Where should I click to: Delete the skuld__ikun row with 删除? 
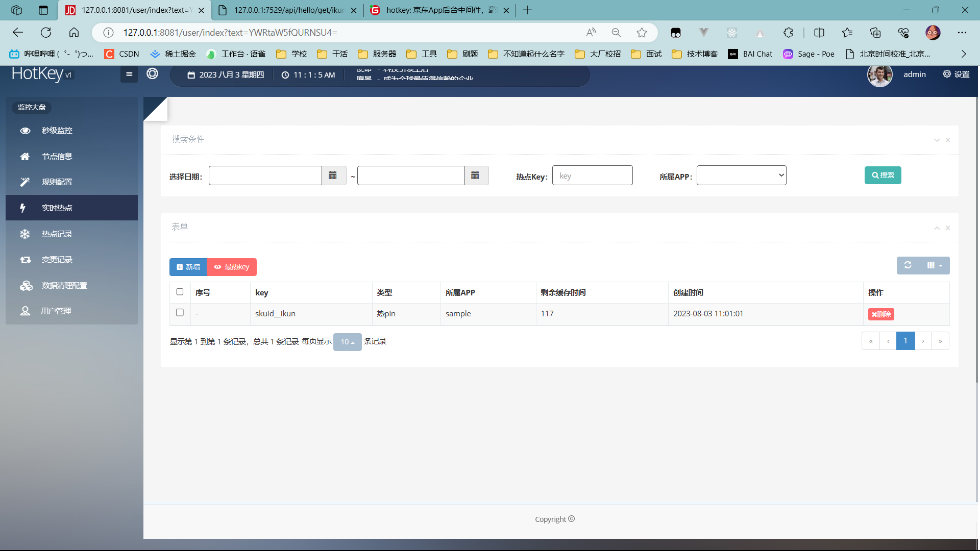(x=881, y=314)
